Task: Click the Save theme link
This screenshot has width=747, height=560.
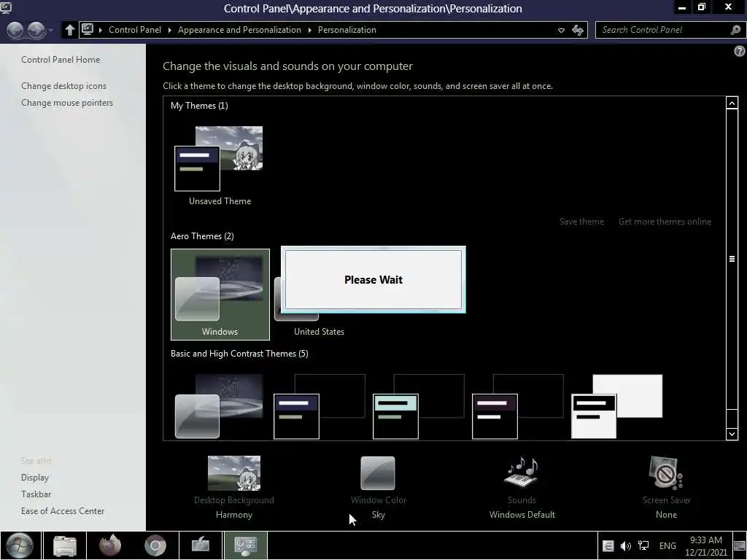Action: click(581, 222)
